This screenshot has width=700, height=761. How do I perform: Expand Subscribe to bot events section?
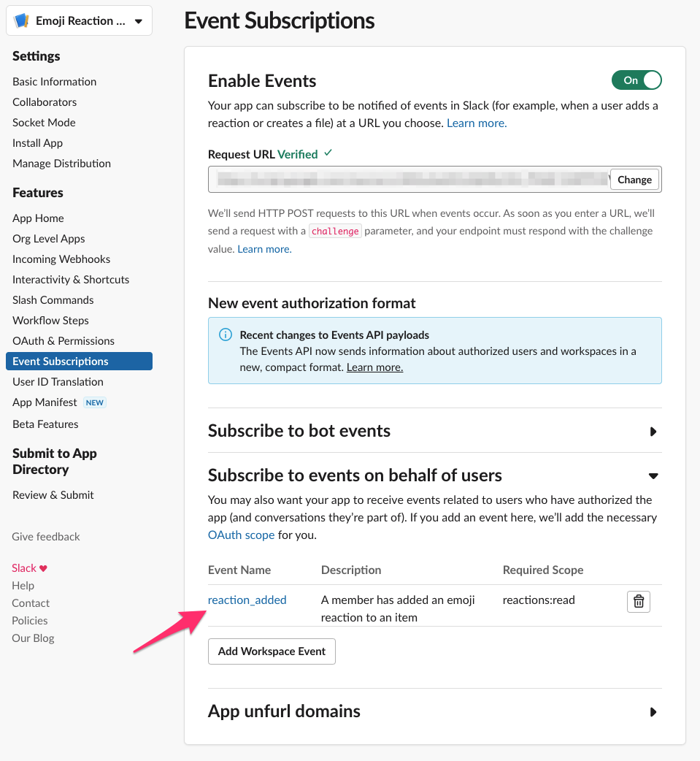653,432
